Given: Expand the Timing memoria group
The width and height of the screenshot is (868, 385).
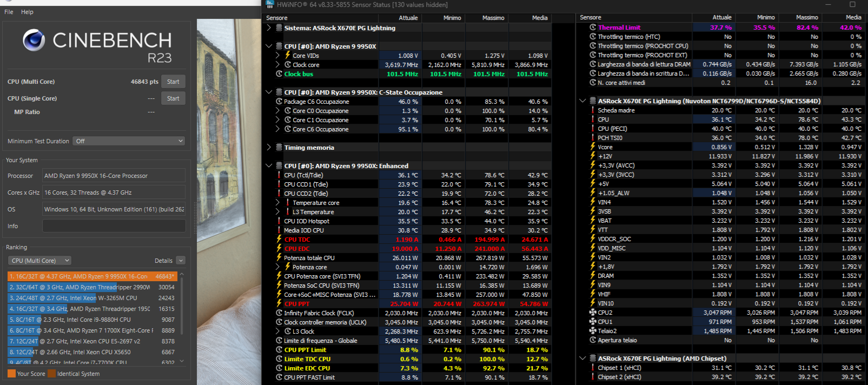Looking at the screenshot, I should click(x=269, y=148).
